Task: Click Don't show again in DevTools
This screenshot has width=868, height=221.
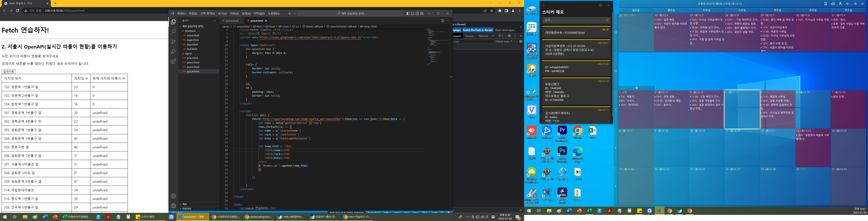Action: pos(505,30)
